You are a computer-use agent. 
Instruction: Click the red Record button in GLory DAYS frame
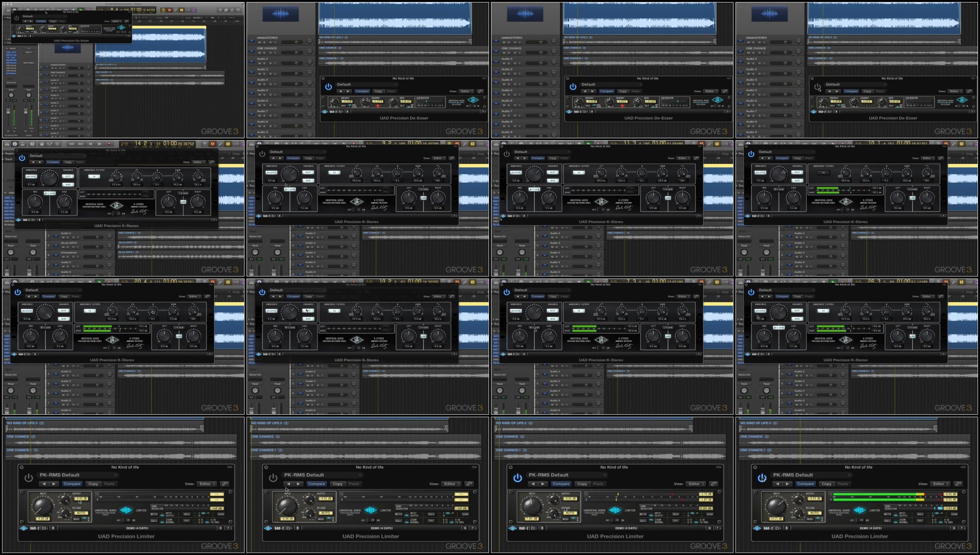(109, 144)
